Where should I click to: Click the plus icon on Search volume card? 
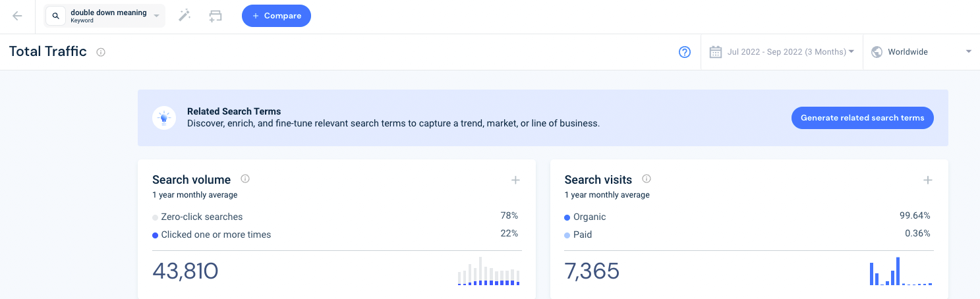tap(515, 180)
